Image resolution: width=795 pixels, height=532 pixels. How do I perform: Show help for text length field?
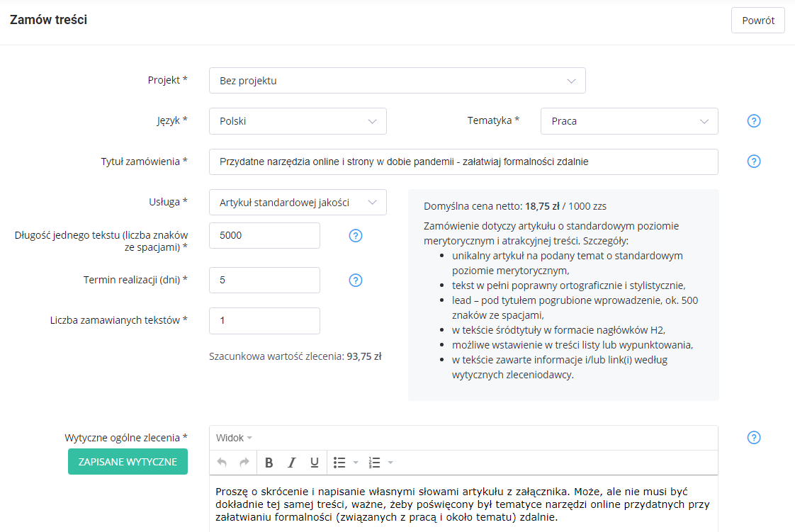(x=356, y=236)
